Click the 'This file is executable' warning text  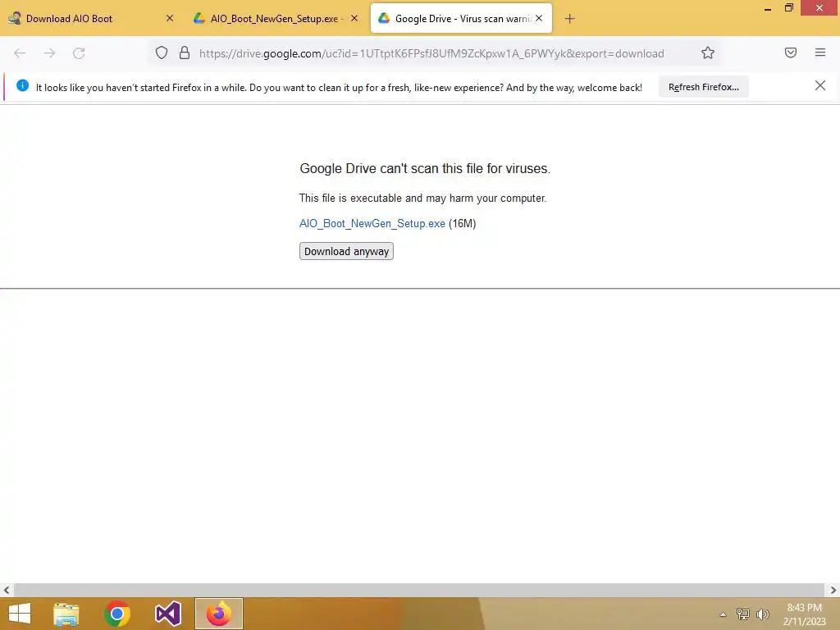tap(422, 199)
